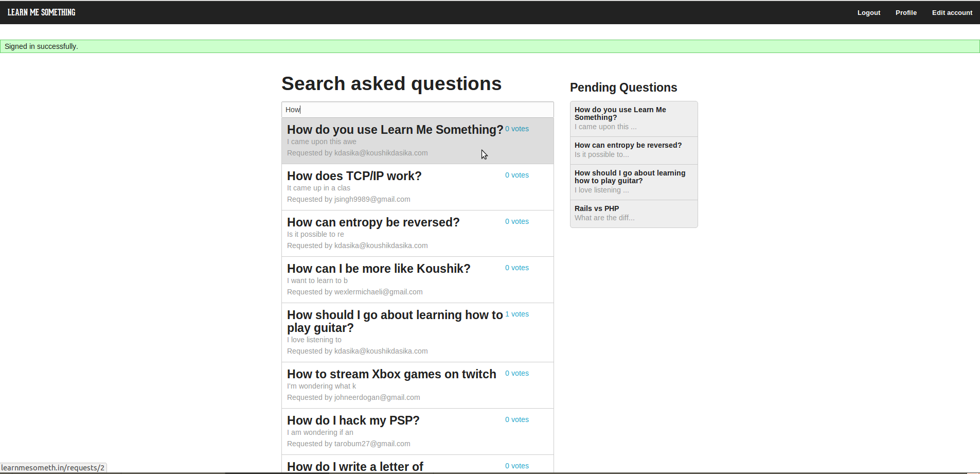Log out using the Logout link
This screenshot has height=474, width=980.
(x=868, y=13)
